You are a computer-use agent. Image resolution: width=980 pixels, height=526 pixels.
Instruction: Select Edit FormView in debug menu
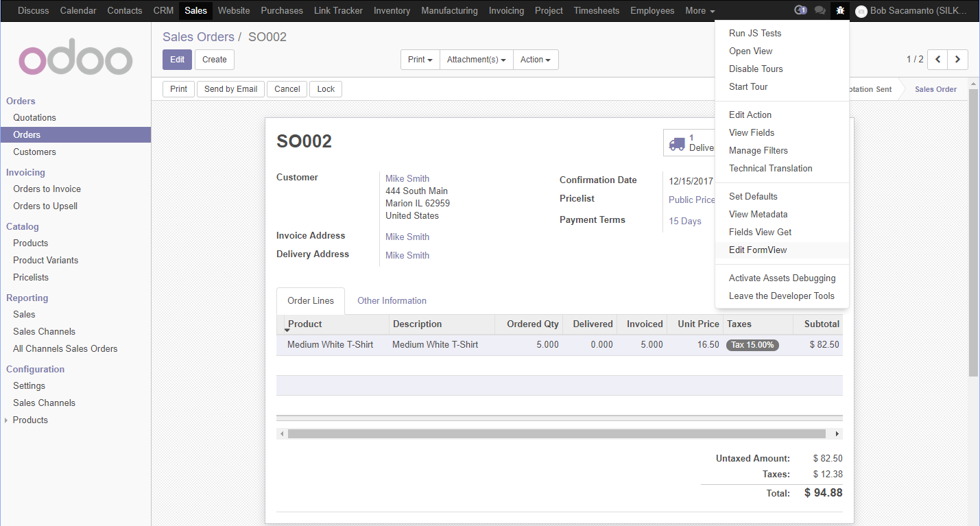782,250
